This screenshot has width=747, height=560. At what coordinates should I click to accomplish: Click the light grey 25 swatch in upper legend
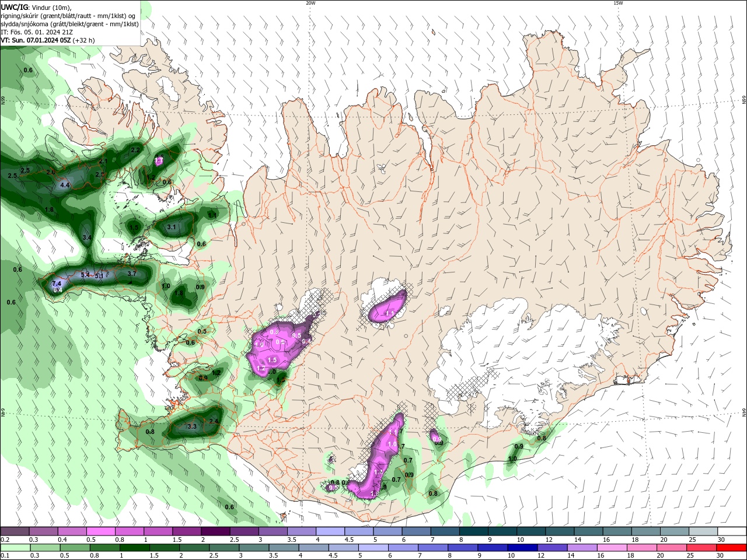coord(703,531)
